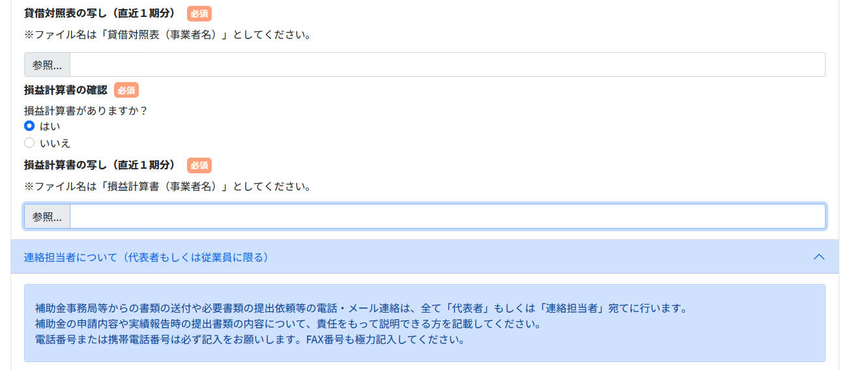Click the question 損益計算書がありますか？
Screen dimensions: 868x370
point(86,111)
